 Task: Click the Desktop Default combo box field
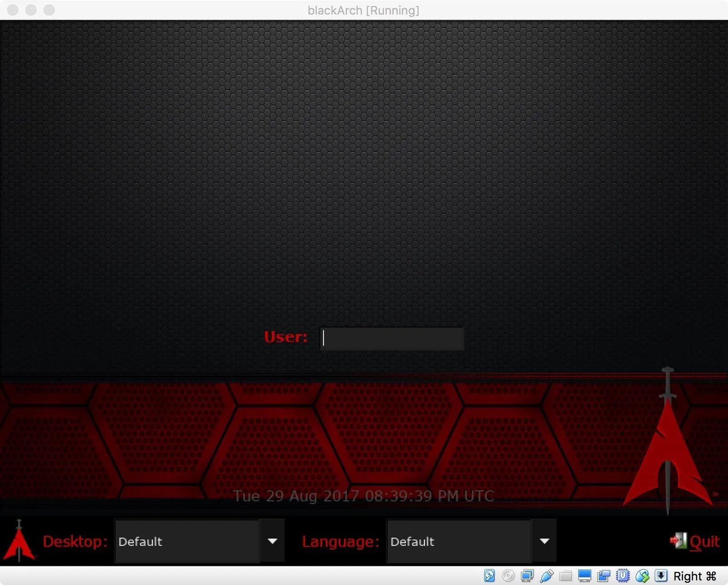tap(187, 541)
